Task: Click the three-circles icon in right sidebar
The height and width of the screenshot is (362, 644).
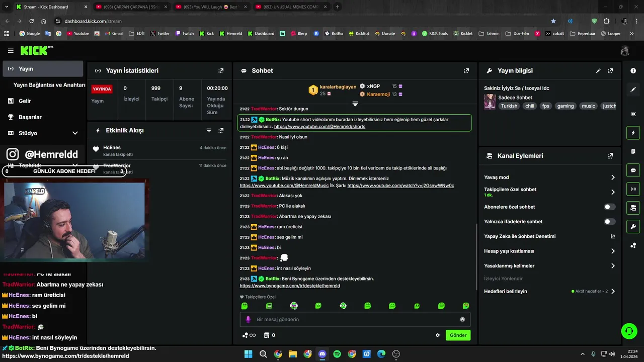Action: coord(633,245)
